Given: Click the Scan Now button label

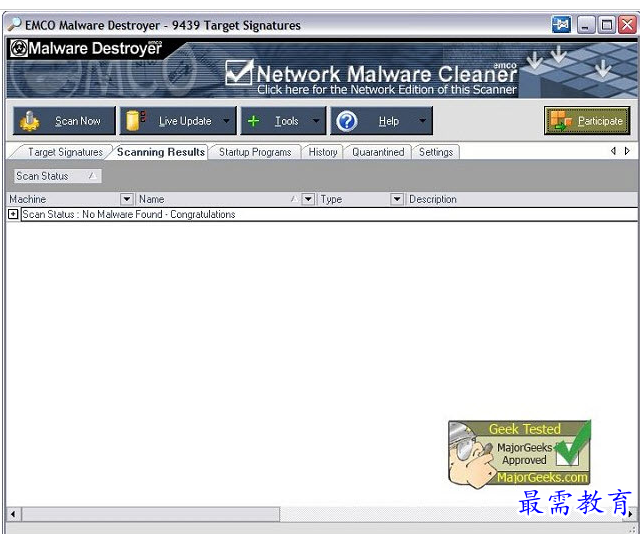Looking at the screenshot, I should [78, 121].
